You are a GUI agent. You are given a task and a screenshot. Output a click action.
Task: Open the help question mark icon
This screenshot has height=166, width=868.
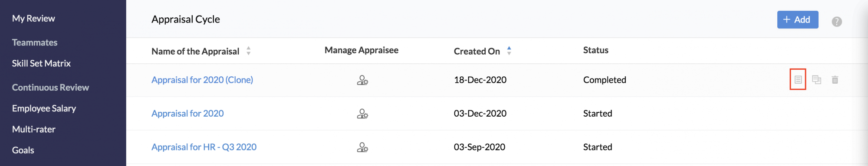[x=837, y=22]
